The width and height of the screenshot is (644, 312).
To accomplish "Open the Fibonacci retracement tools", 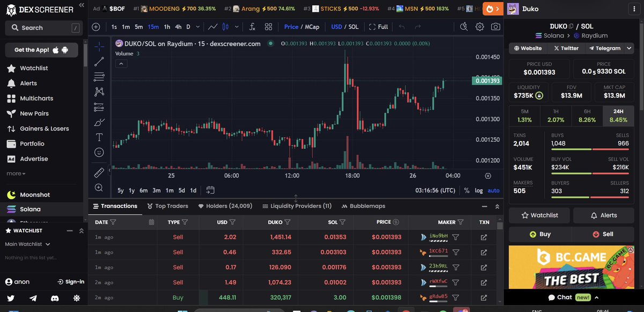I will [x=99, y=77].
